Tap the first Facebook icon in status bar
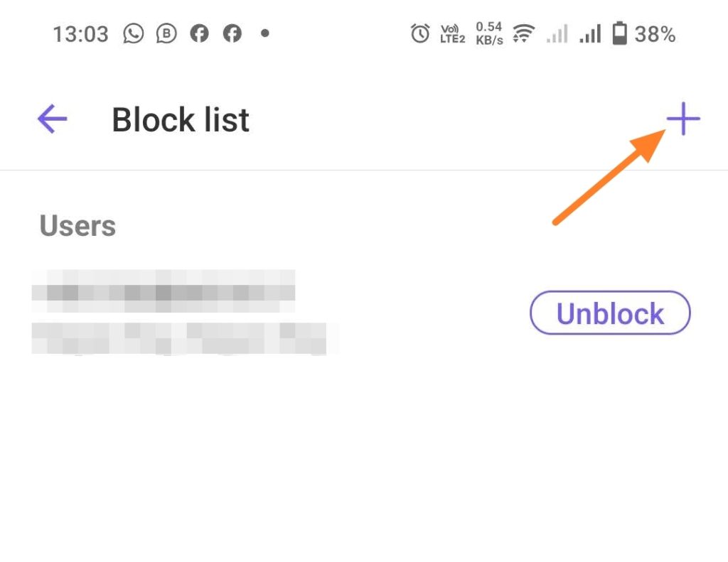The width and height of the screenshot is (728, 562). pos(199,33)
